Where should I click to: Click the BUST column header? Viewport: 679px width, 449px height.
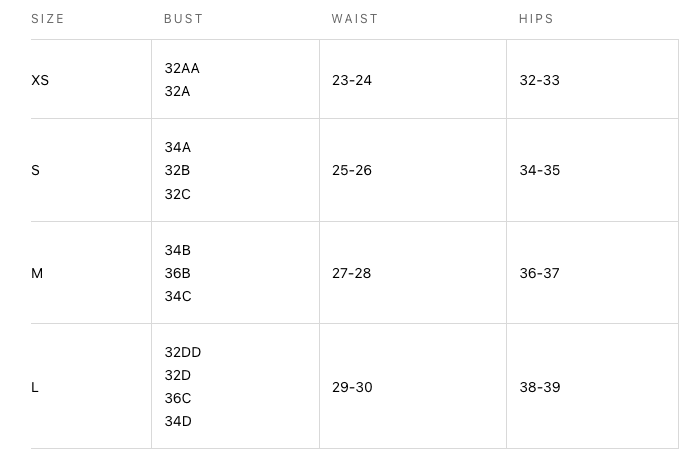coord(184,19)
